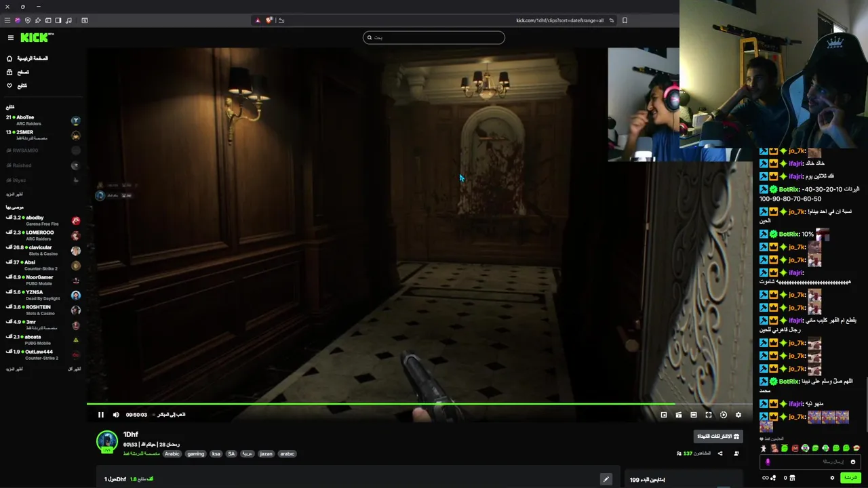The width and height of the screenshot is (868, 488).
Task: Click the purple identity badge in chat box
Action: click(x=768, y=462)
